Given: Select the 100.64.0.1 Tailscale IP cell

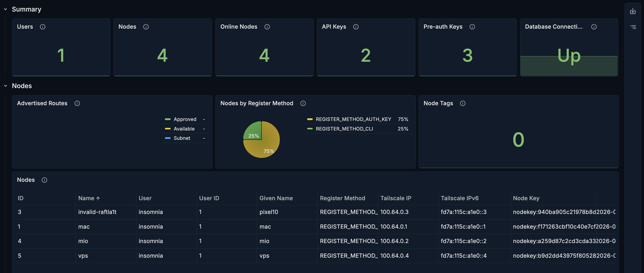Looking at the screenshot, I should coord(408,227).
